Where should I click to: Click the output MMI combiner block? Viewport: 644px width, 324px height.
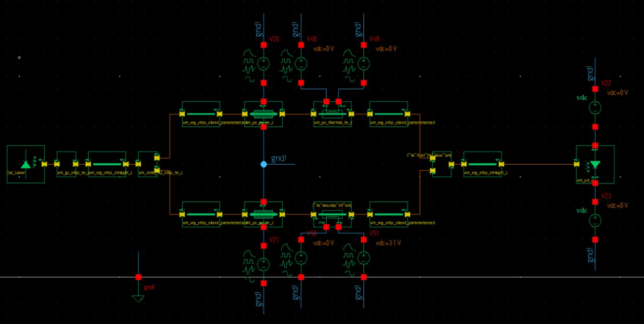(442, 163)
